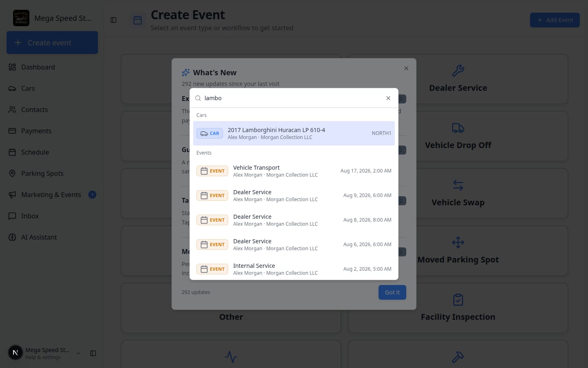Open the Internal Service event result
The width and height of the screenshot is (588, 368).
point(294,269)
